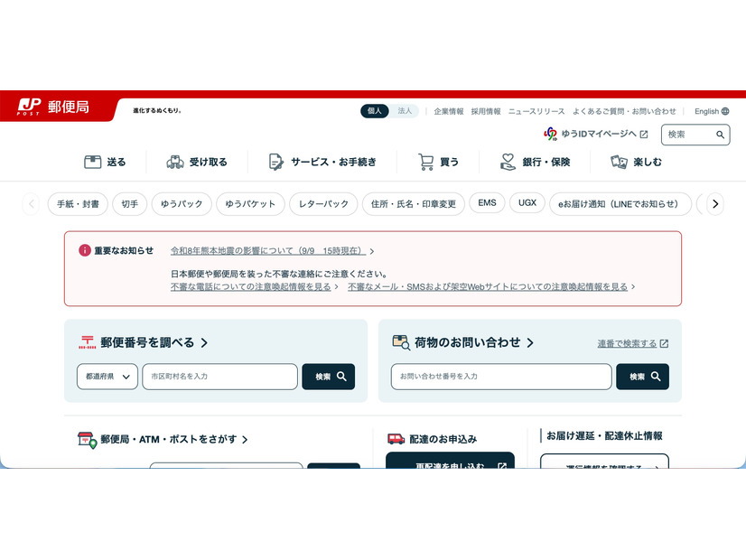Click the external link icon after ゆうIDマイページへ

pos(644,135)
